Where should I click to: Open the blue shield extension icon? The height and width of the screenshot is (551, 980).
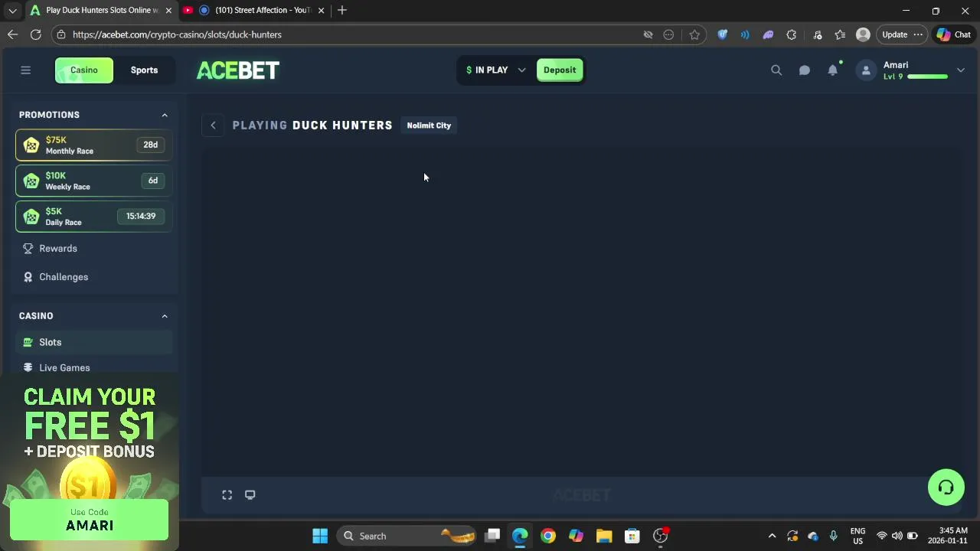click(x=722, y=34)
